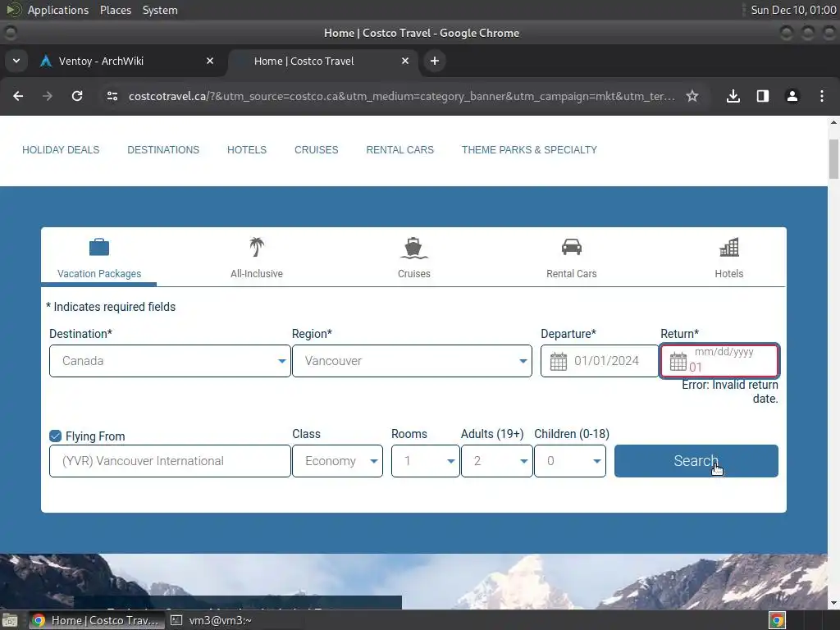Open the vm3@vm3:~ terminal in taskbar

tap(211, 620)
